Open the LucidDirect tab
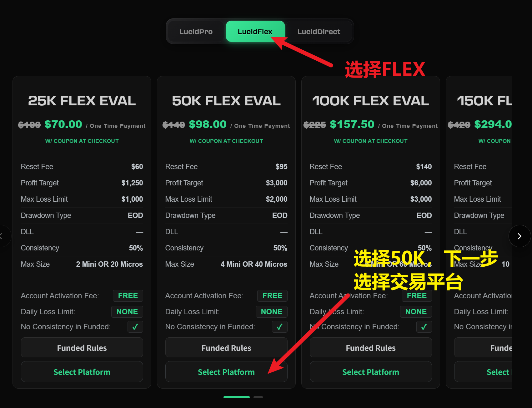The height and width of the screenshot is (408, 532). click(x=319, y=32)
